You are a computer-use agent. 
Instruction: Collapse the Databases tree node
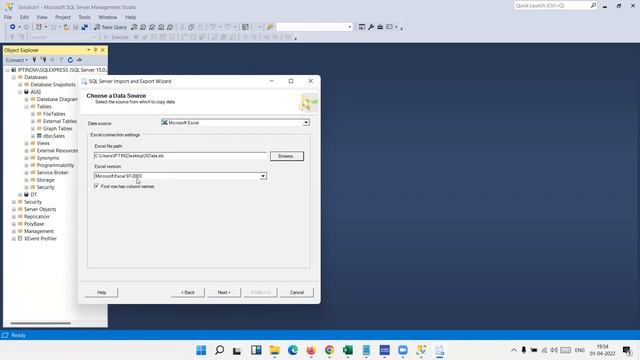coord(14,77)
